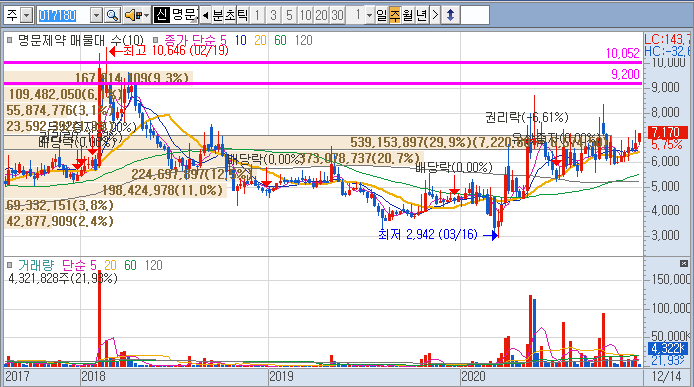Click the 60 moving average label in price legend
The height and width of the screenshot is (387, 694).
click(x=280, y=40)
